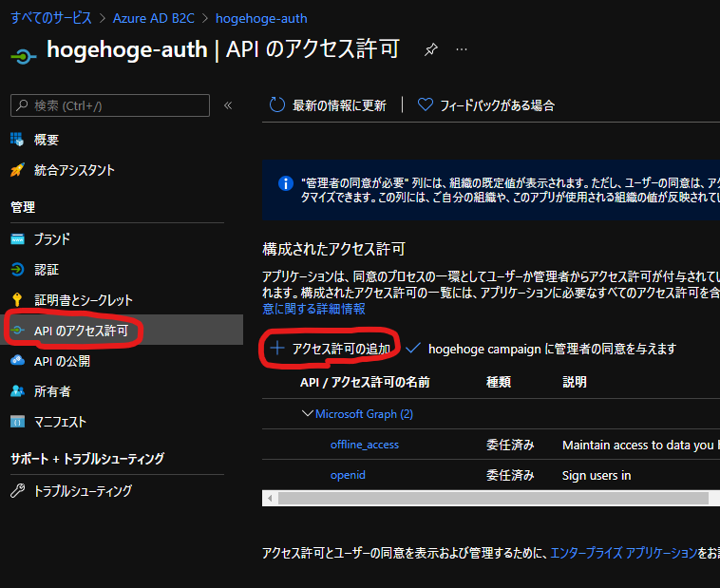Click the search magnifier icon

click(22, 105)
